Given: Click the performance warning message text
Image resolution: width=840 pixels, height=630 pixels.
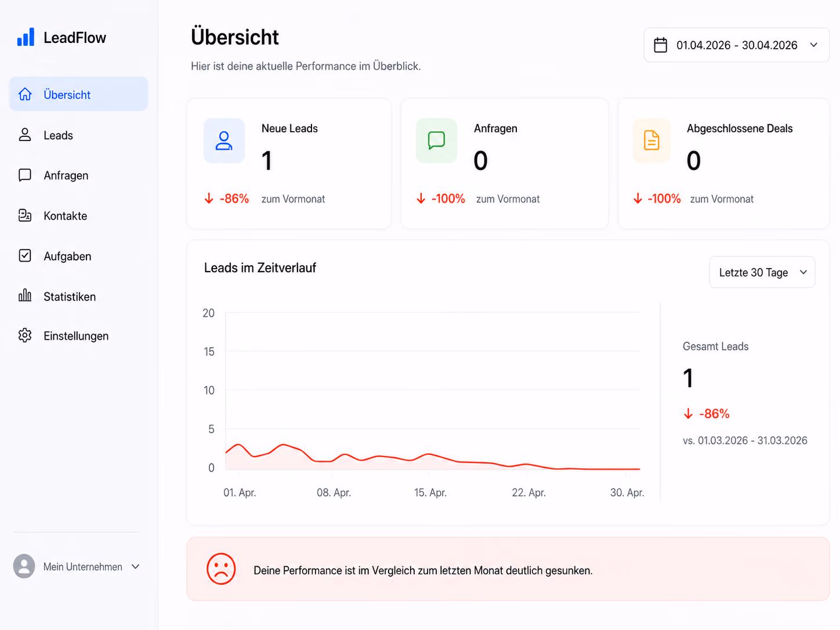Looking at the screenshot, I should pos(423,570).
